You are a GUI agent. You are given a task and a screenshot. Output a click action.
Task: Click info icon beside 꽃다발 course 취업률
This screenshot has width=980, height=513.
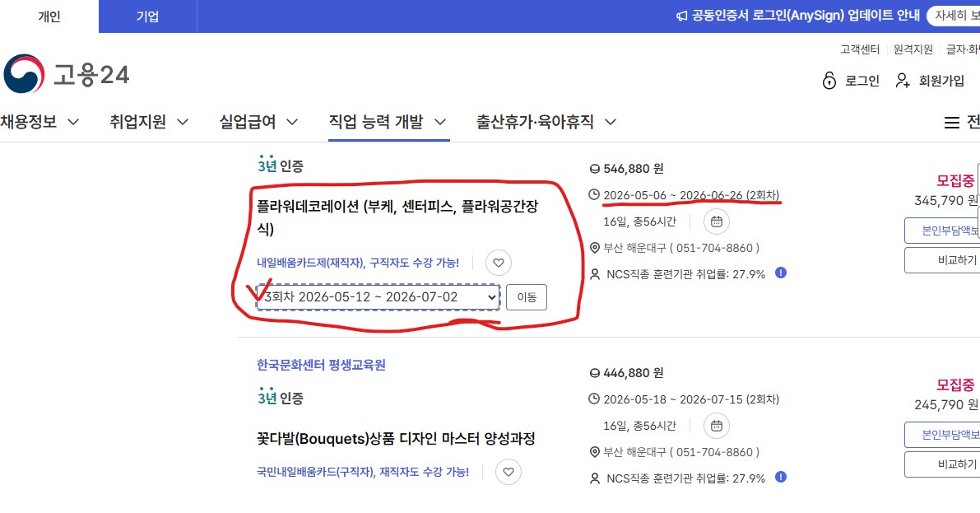click(x=780, y=477)
